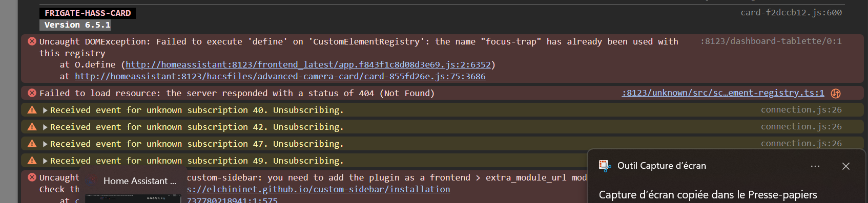This screenshot has height=203, width=868.
Task: Click the orange network request icon after element-registry.ts:1
Action: point(836,93)
